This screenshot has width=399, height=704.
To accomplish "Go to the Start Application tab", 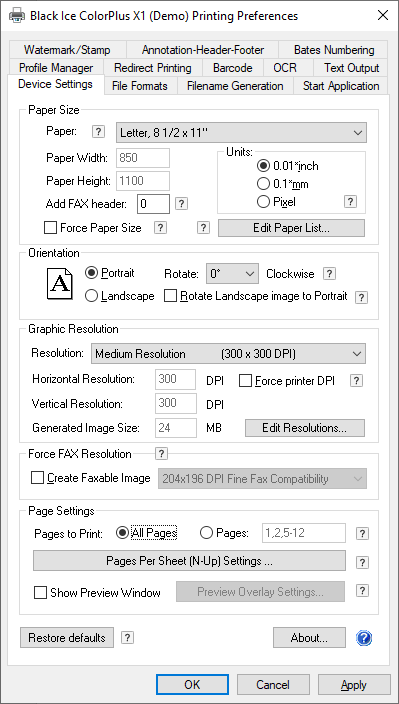I will [x=341, y=86].
